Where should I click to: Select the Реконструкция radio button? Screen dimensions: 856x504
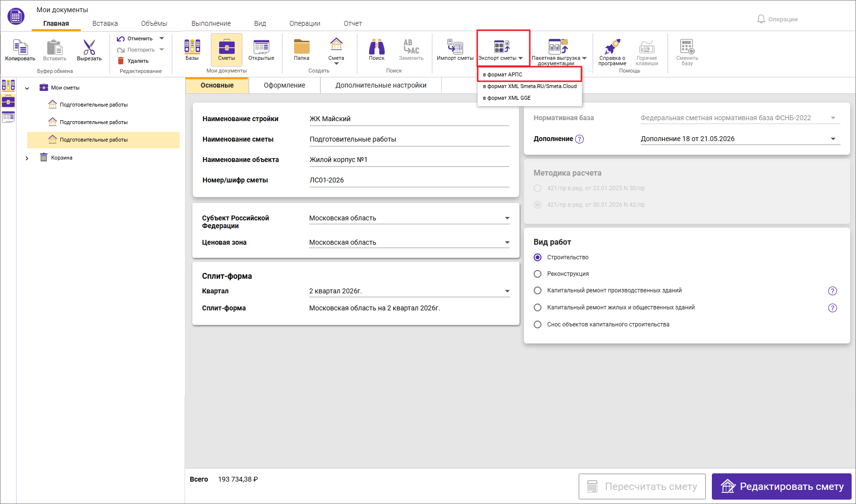pyautogui.click(x=538, y=274)
